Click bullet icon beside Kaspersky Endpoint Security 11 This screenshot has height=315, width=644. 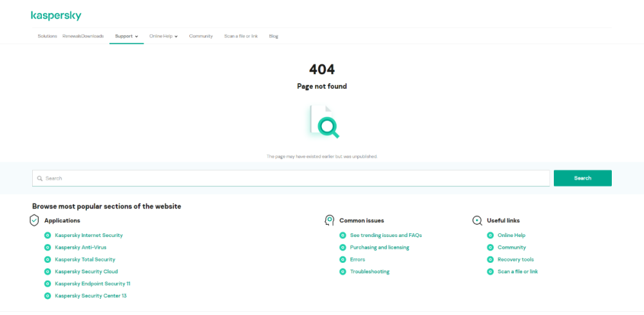click(x=48, y=283)
